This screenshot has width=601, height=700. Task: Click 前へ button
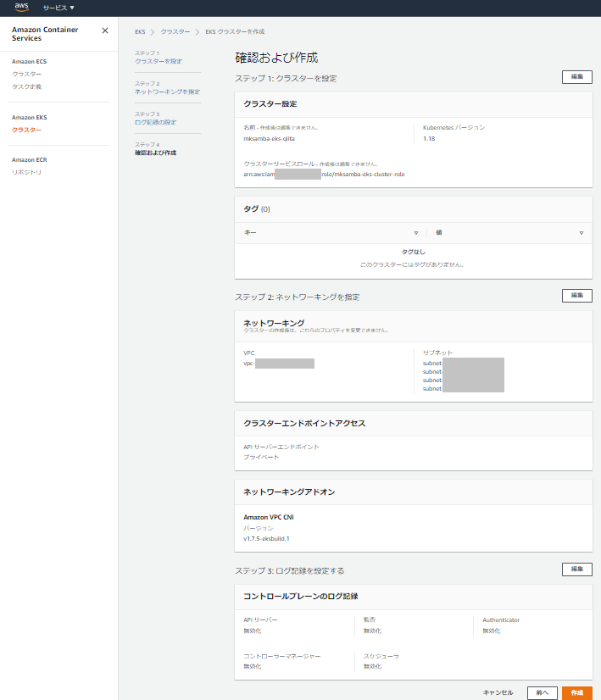pyautogui.click(x=542, y=693)
